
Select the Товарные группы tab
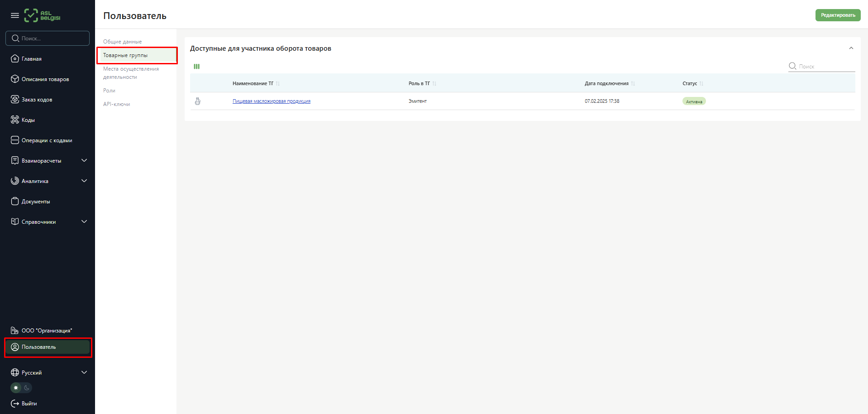(x=137, y=55)
